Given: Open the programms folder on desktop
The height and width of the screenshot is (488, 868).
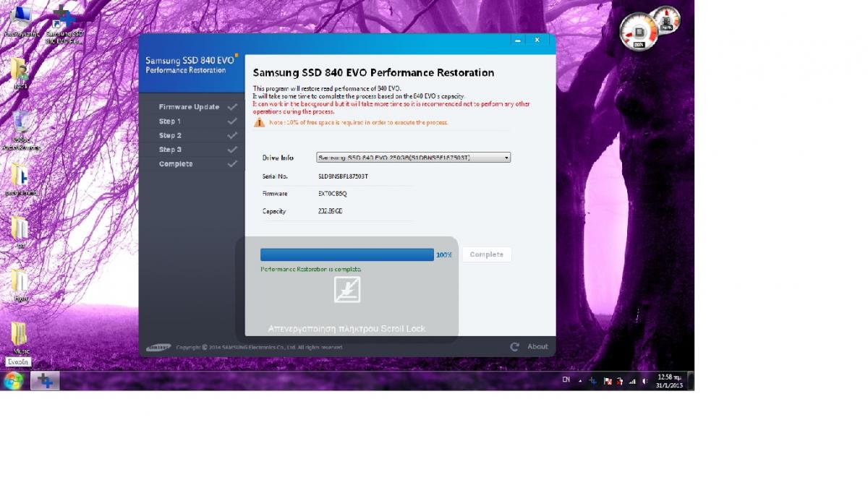Looking at the screenshot, I should pyautogui.click(x=20, y=181).
